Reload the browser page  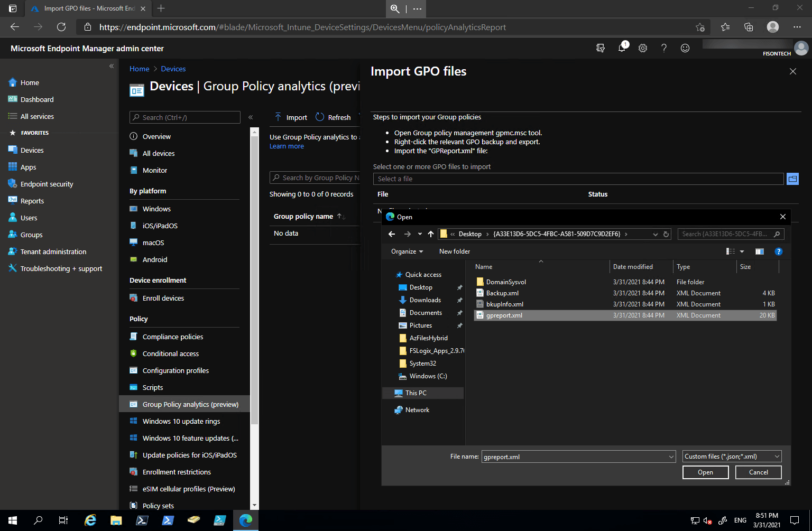[61, 27]
